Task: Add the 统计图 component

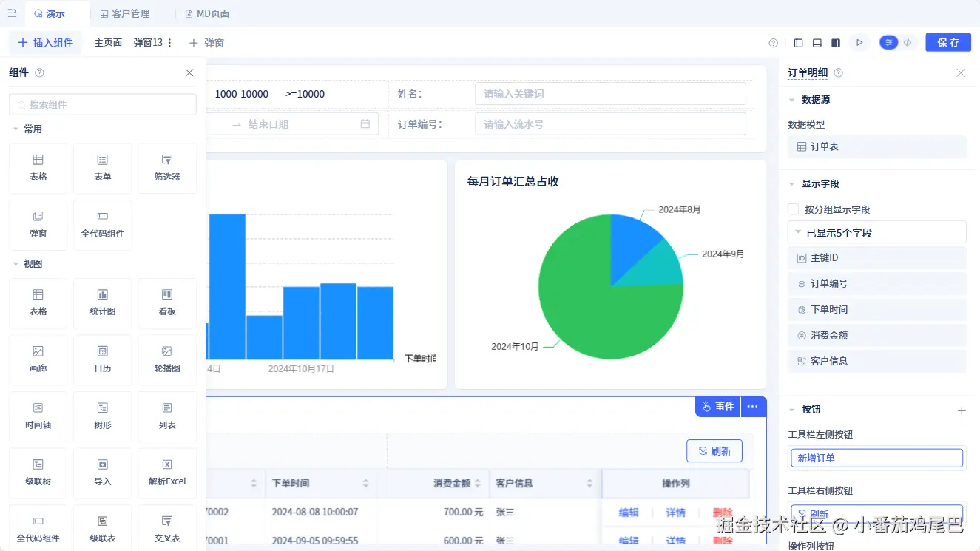Action: 103,303
